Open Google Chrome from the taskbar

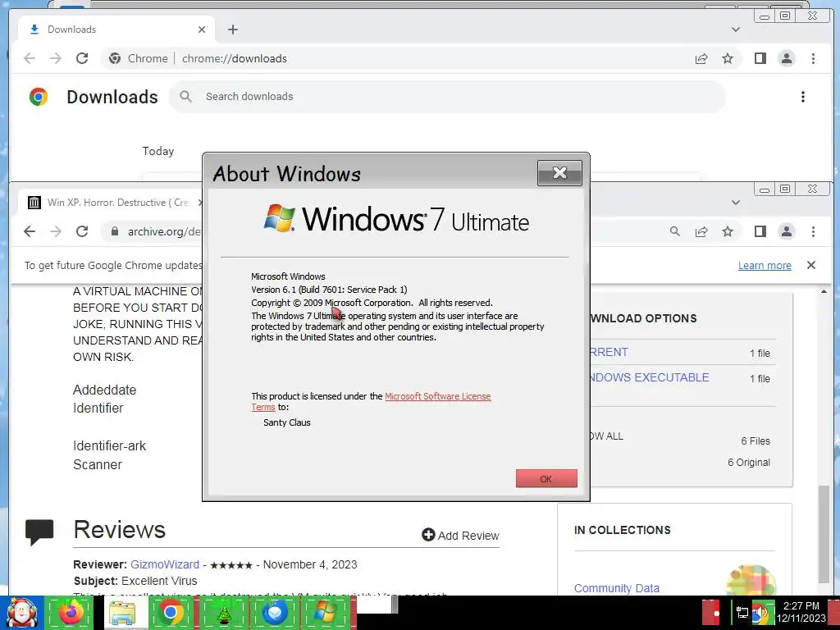[171, 612]
